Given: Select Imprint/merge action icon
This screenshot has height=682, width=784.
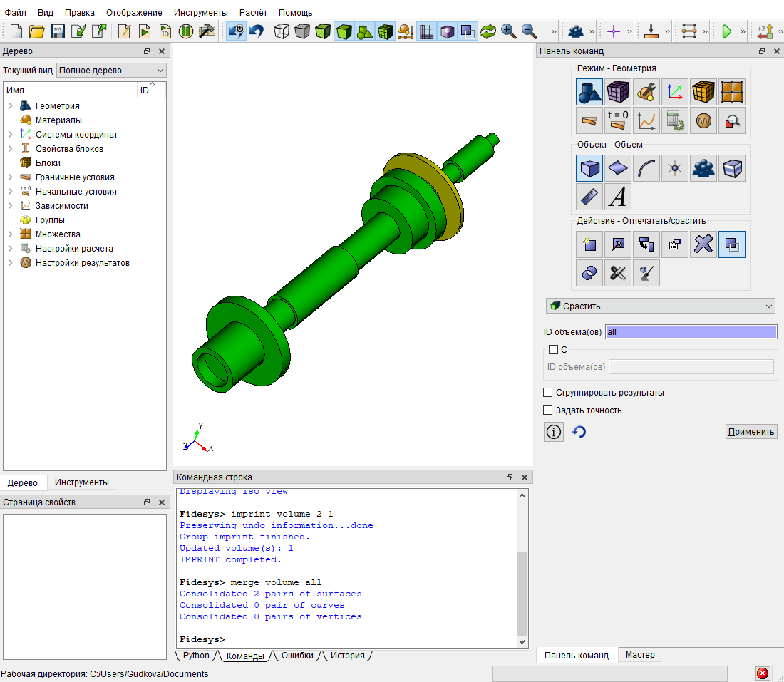Looking at the screenshot, I should (x=731, y=244).
